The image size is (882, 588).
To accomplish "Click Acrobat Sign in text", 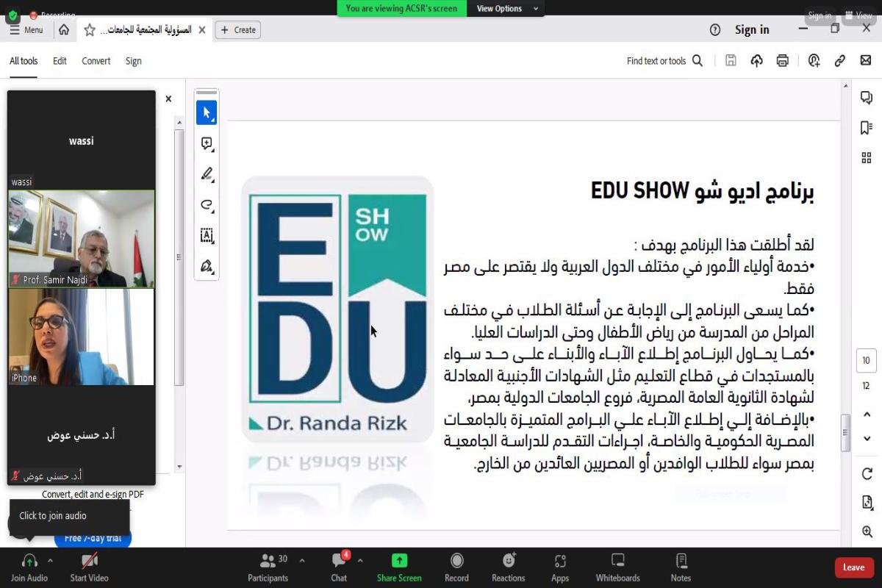I will tap(752, 30).
